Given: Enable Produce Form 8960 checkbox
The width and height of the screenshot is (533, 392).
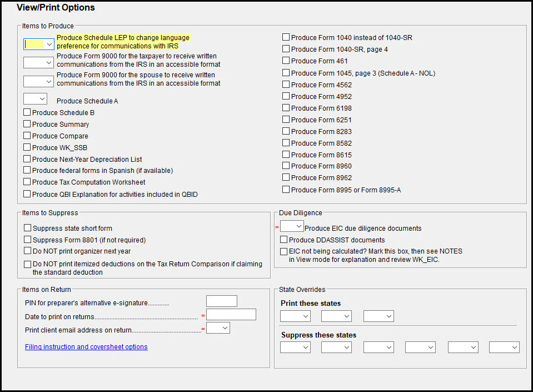Looking at the screenshot, I should tap(286, 166).
